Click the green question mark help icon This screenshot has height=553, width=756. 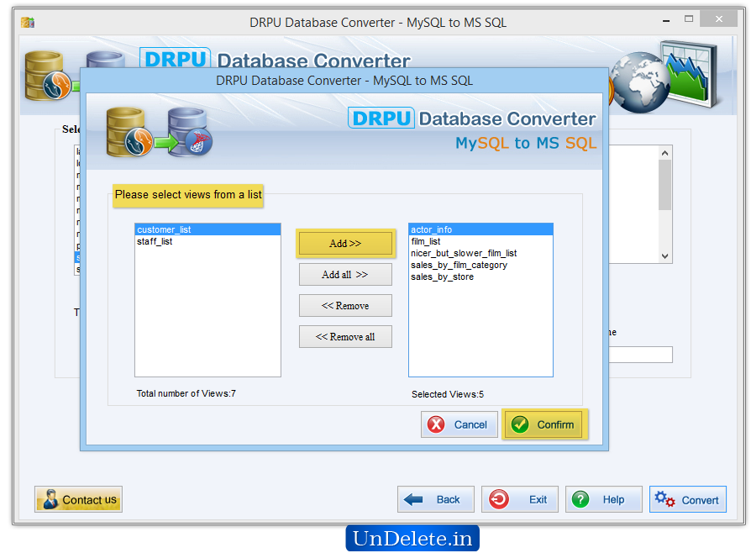[x=580, y=499]
